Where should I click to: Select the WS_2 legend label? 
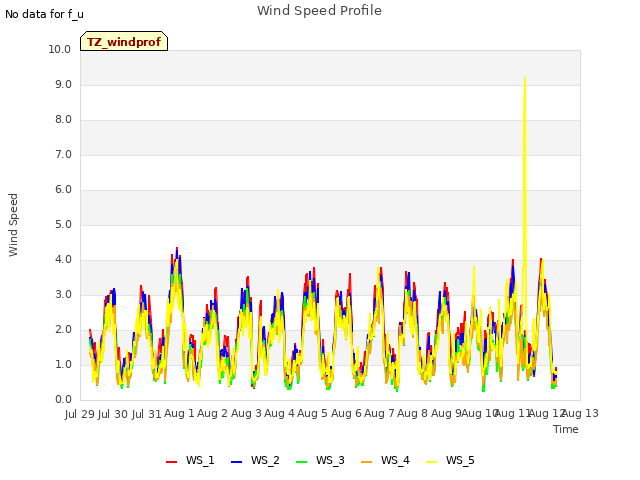tap(265, 460)
